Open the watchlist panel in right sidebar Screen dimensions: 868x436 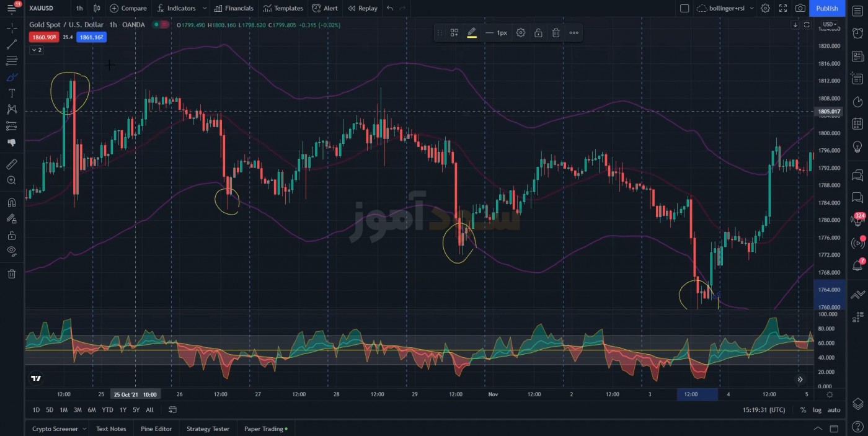tap(857, 11)
